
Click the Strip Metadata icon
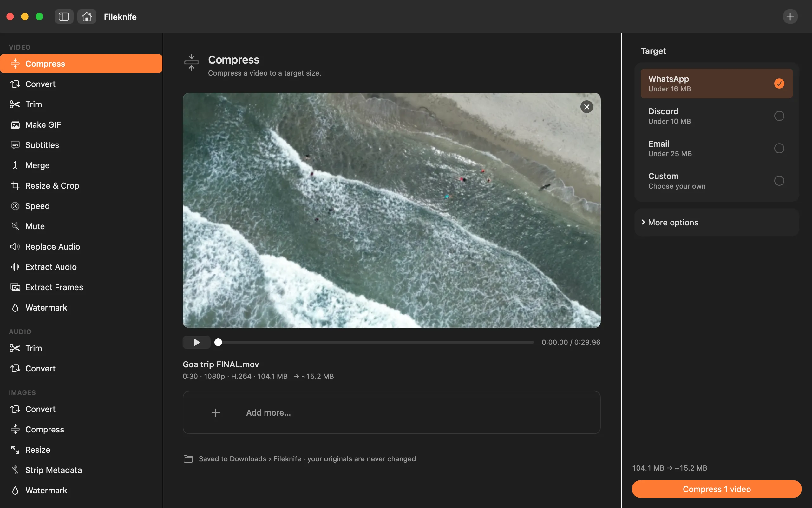pyautogui.click(x=15, y=470)
